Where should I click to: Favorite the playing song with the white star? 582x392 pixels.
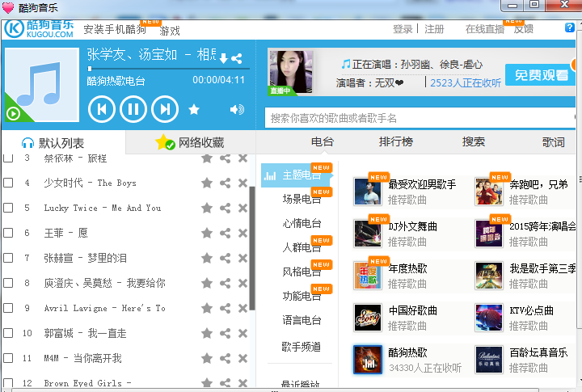click(x=194, y=109)
